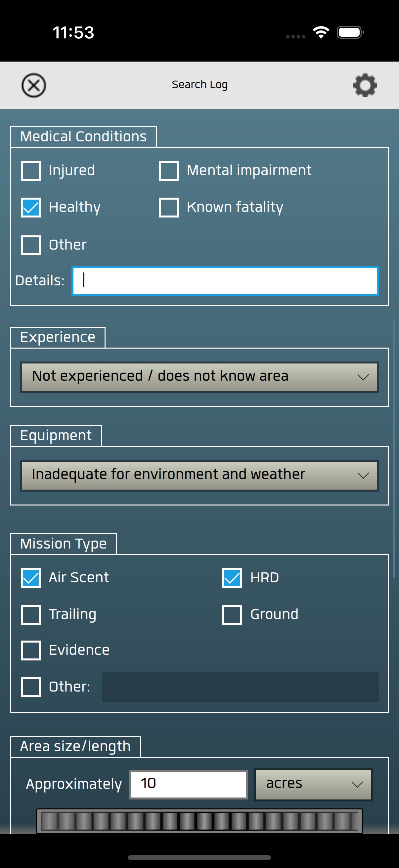
Task: Click the vertical scrollbar indicator
Action: pyautogui.click(x=394, y=448)
